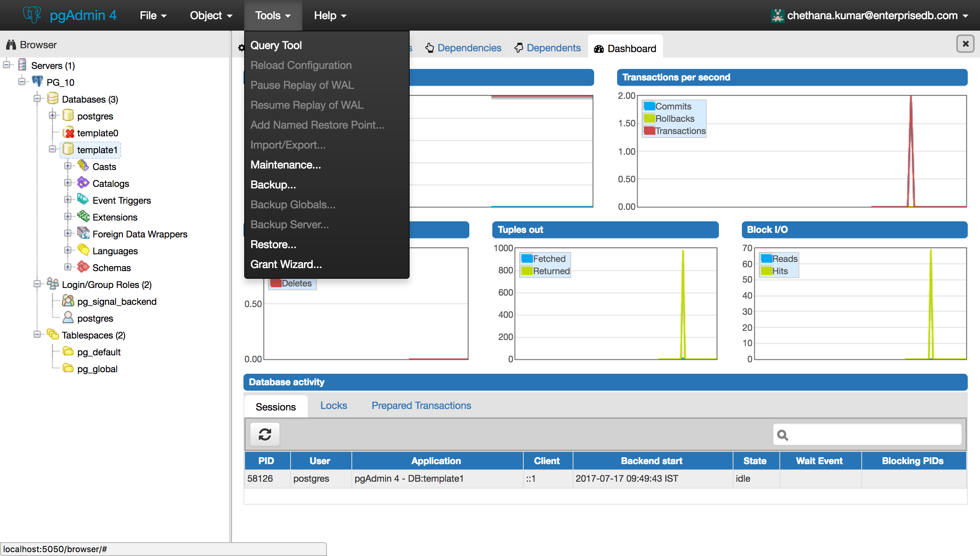
Task: Click the Event Triggers node icon
Action: coord(83,200)
